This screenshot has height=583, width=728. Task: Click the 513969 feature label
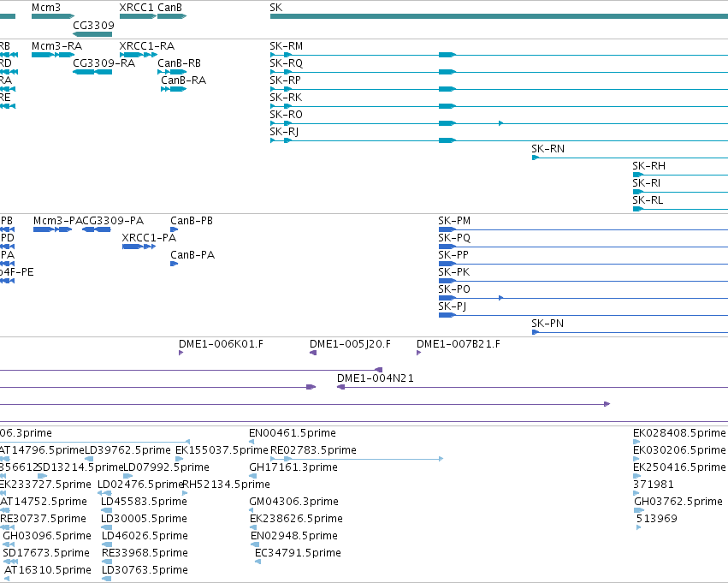656,520
